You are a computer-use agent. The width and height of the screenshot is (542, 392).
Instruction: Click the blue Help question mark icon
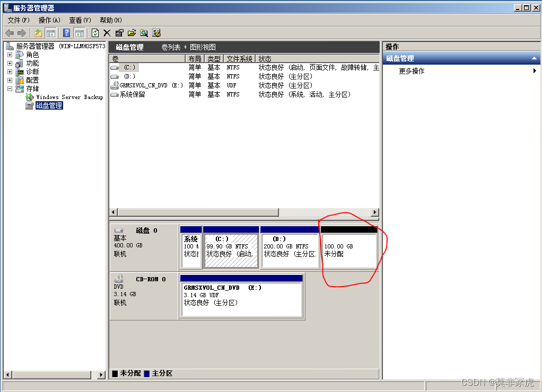point(67,33)
